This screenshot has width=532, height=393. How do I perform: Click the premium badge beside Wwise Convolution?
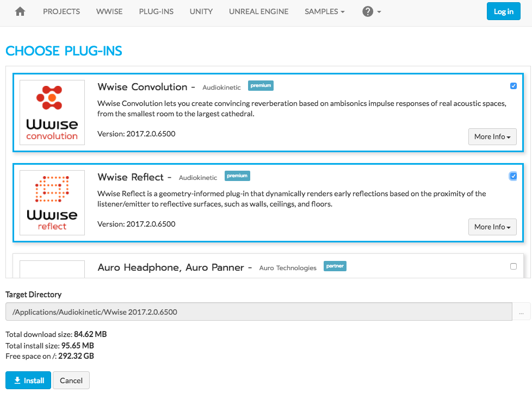click(261, 85)
